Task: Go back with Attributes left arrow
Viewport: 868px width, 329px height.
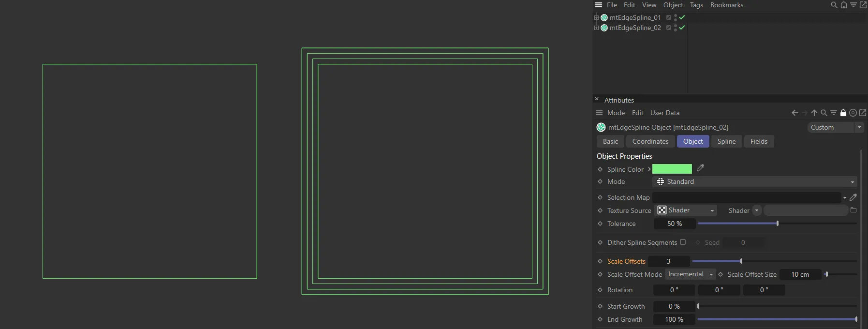Action: tap(795, 113)
